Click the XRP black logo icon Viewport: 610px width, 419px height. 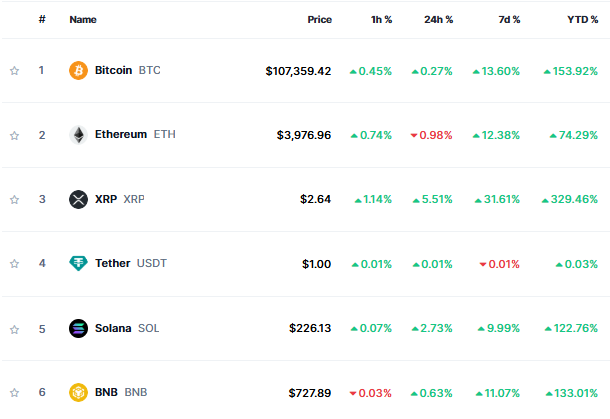coord(78,199)
